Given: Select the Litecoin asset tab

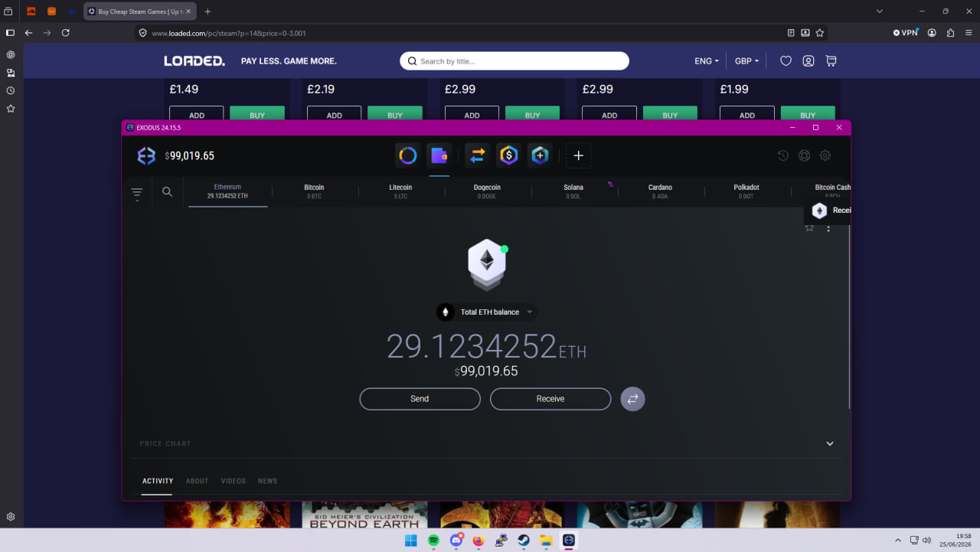Looking at the screenshot, I should [400, 191].
